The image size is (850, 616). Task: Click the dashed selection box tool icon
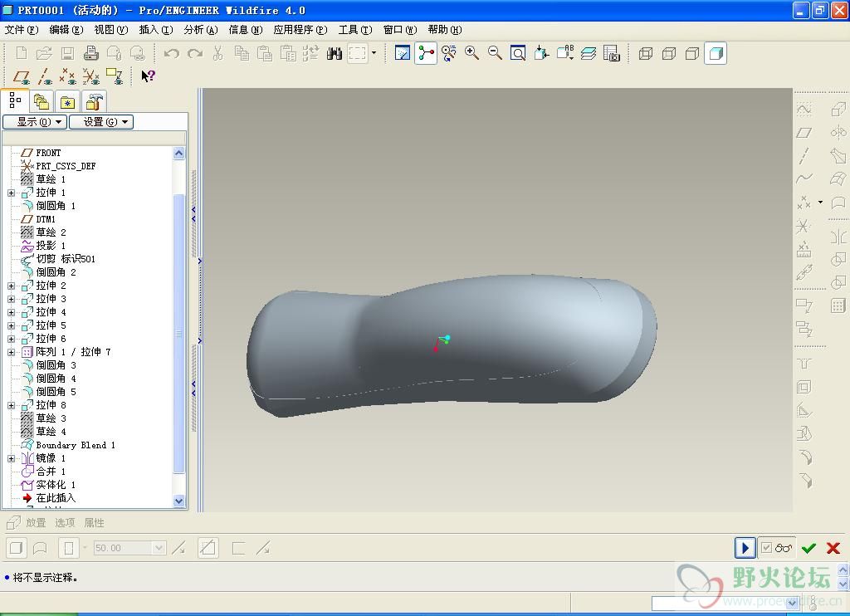pyautogui.click(x=357, y=53)
